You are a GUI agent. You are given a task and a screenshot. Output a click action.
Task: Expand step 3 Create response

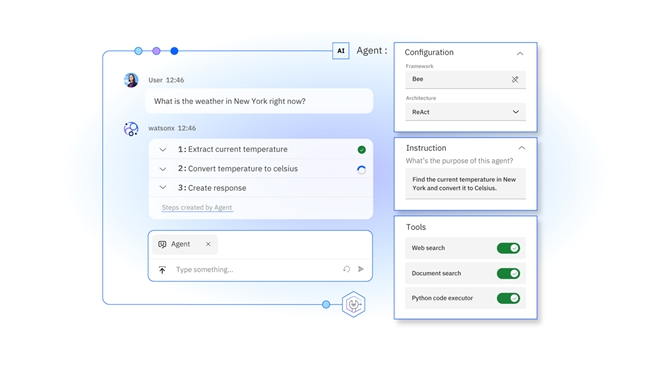click(x=163, y=188)
